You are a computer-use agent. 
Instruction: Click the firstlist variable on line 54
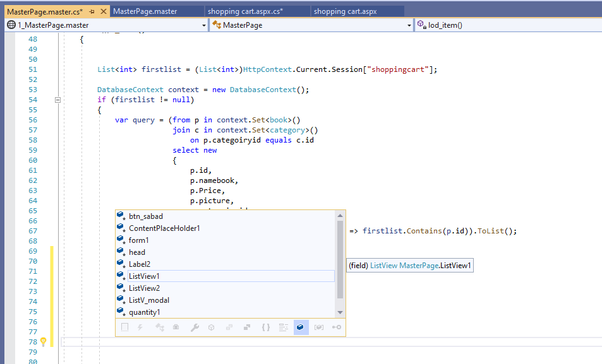[135, 100]
